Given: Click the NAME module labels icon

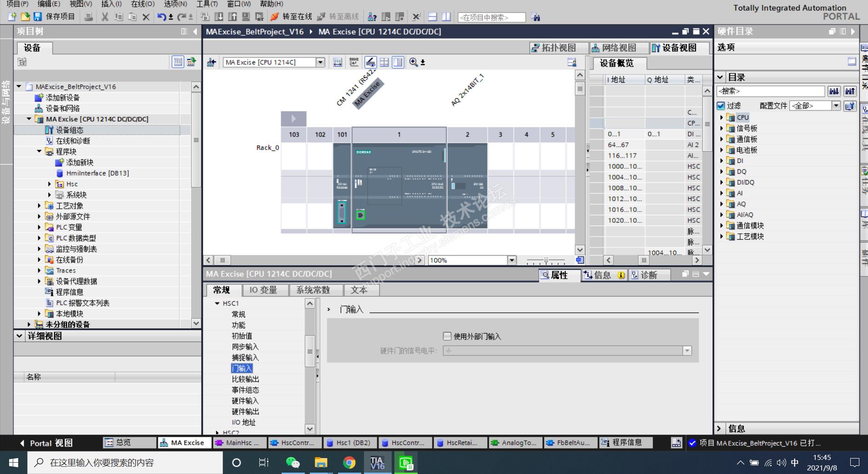Looking at the screenshot, I should point(354,62).
